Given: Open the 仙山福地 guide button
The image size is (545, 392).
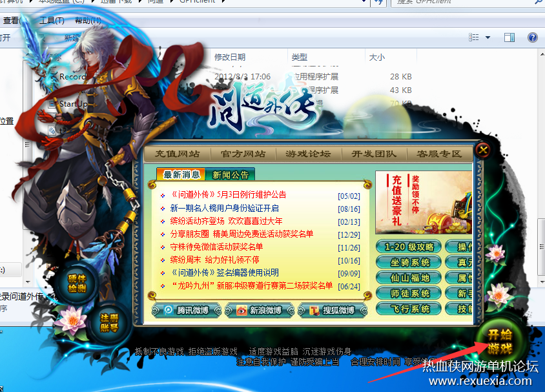Looking at the screenshot, I should point(409,278).
